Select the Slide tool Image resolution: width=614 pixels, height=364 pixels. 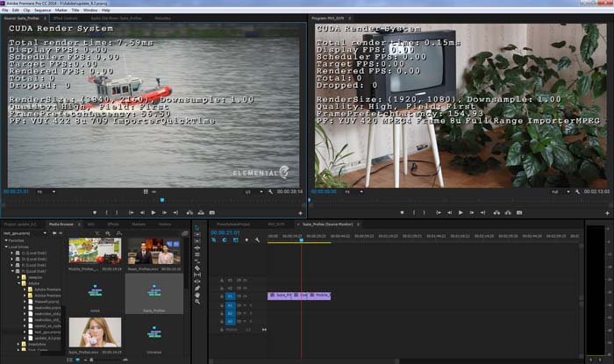click(197, 282)
